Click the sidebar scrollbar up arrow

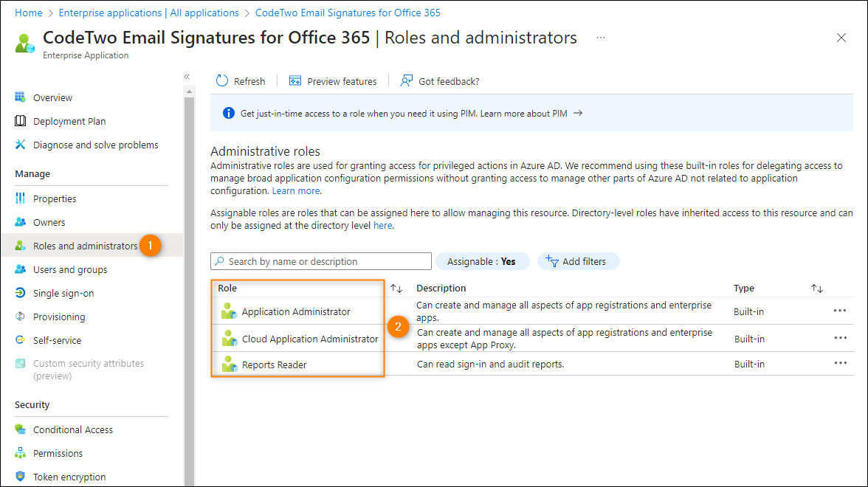pyautogui.click(x=189, y=91)
